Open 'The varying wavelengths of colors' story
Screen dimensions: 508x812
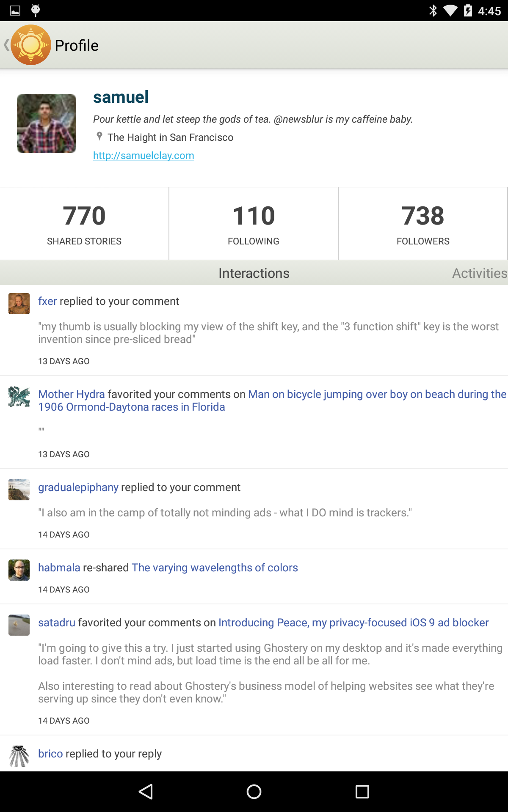coord(215,568)
